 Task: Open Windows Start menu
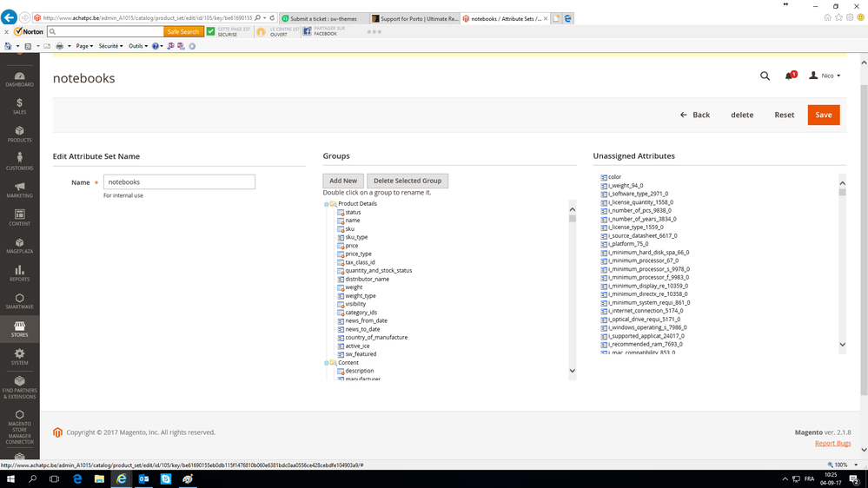point(10,479)
